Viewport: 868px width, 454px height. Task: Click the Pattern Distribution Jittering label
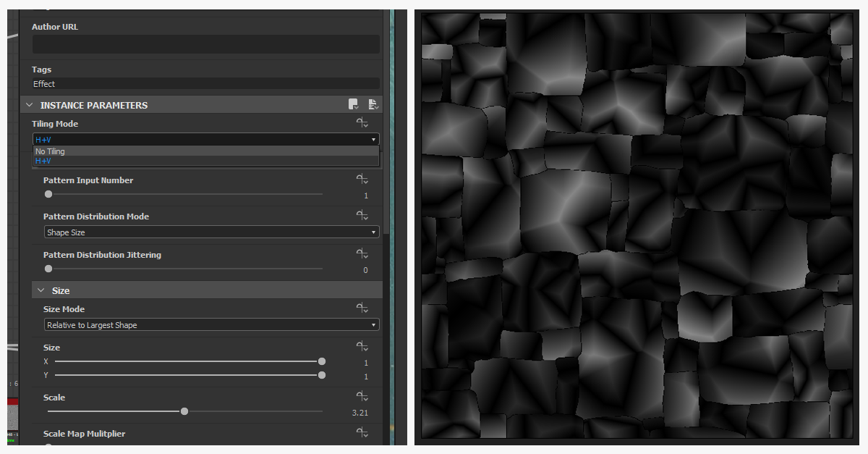[102, 255]
